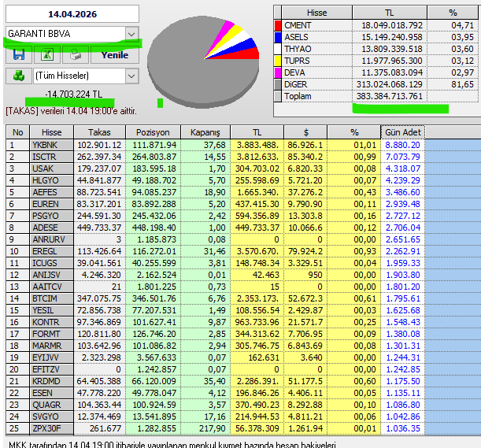This screenshot has width=481, height=448.
Task: Select the USAK stock cell
Action: coord(51,168)
